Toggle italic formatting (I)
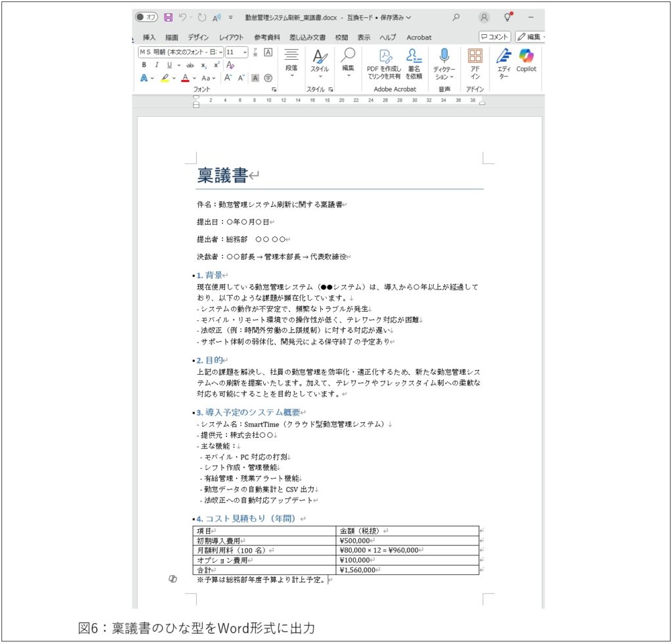 click(x=156, y=64)
